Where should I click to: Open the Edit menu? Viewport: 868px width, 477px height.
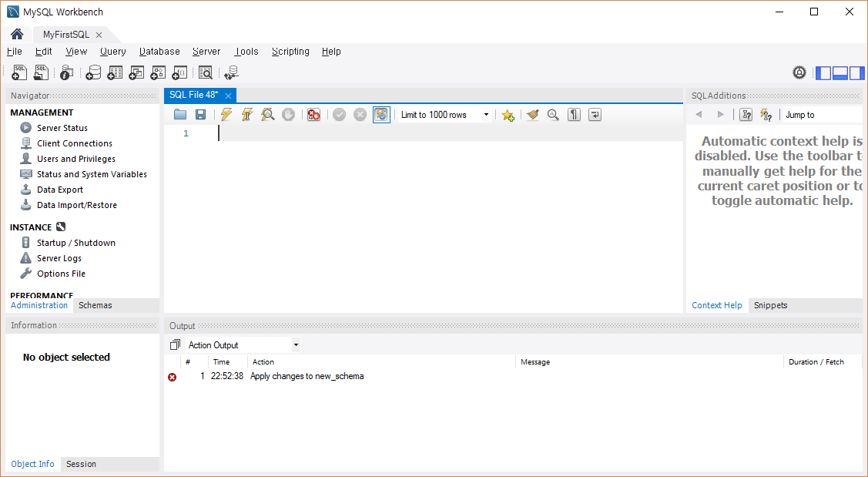(x=43, y=52)
